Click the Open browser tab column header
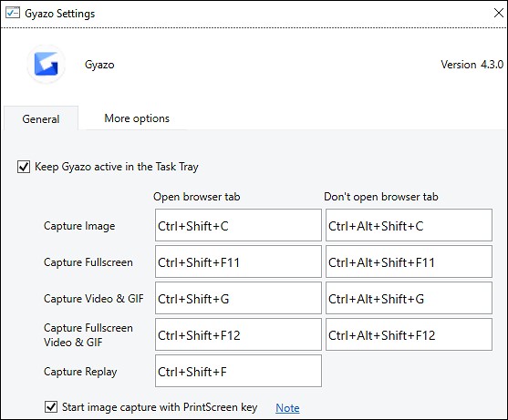The image size is (508, 420). click(197, 197)
